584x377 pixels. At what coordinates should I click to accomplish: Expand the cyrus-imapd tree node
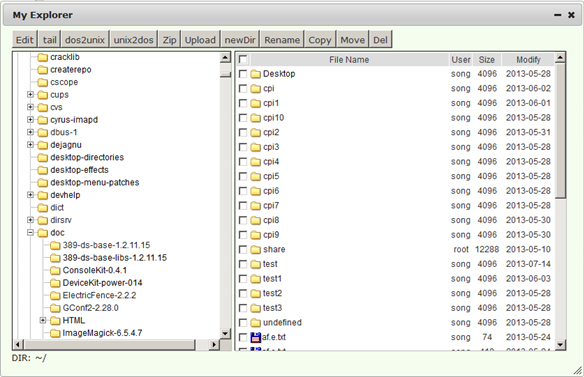(31, 120)
